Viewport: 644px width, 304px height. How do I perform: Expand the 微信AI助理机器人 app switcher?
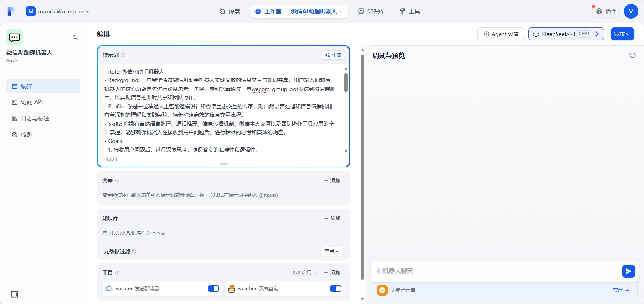pos(316,11)
